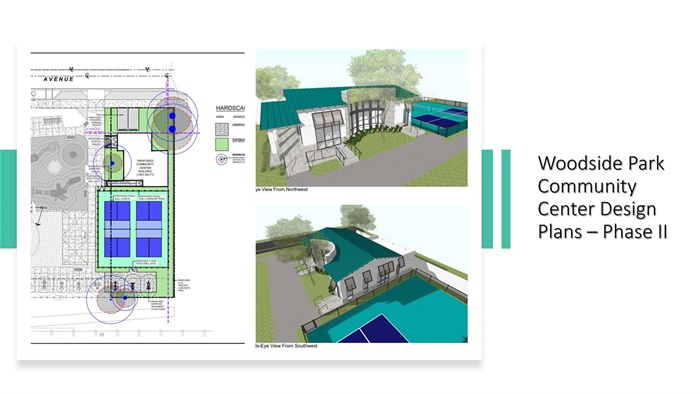700x394 pixels.
Task: Click the hatched concrete swatch in the legend
Action: click(x=222, y=129)
